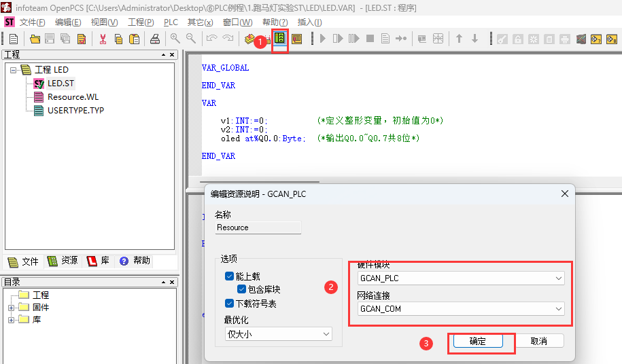
Task: Click the Print toolbar icon
Action: pyautogui.click(x=155, y=39)
